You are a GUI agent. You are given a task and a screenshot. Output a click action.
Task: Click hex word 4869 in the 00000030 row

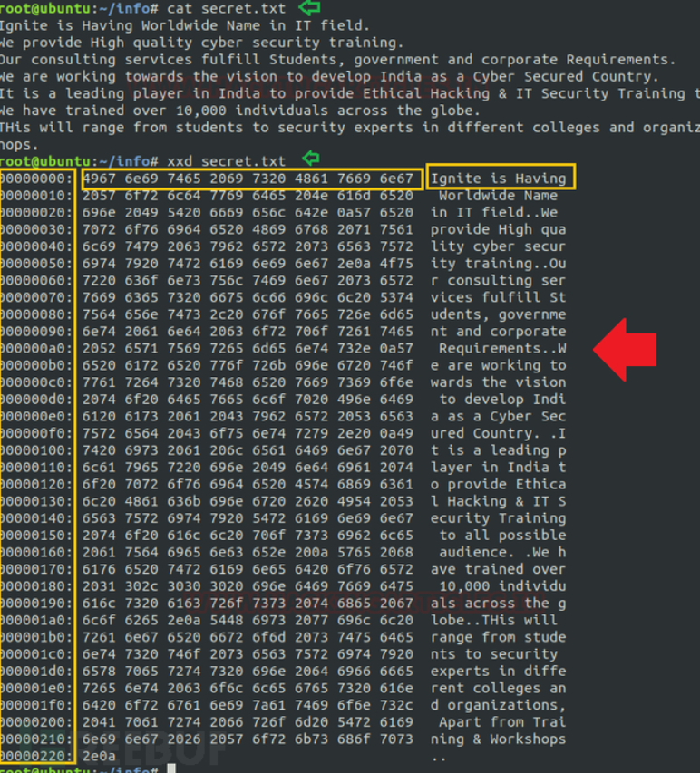coord(269,229)
